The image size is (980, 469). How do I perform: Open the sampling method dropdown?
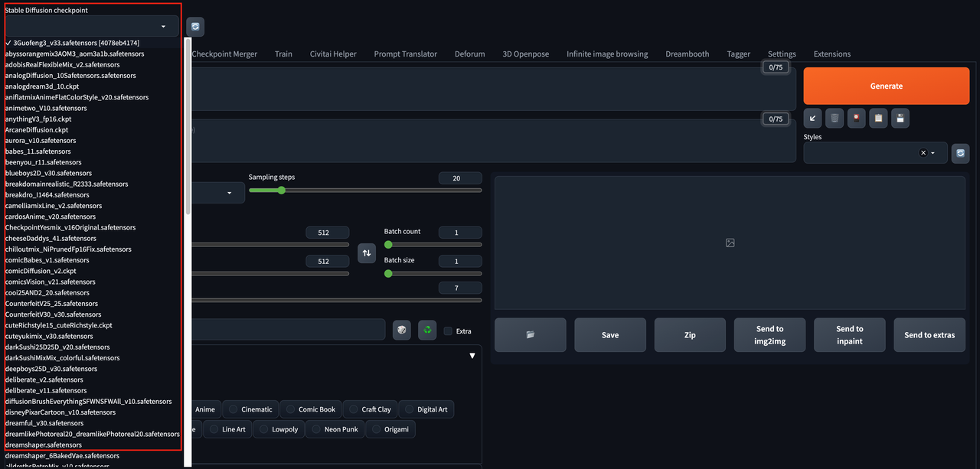[x=229, y=193]
